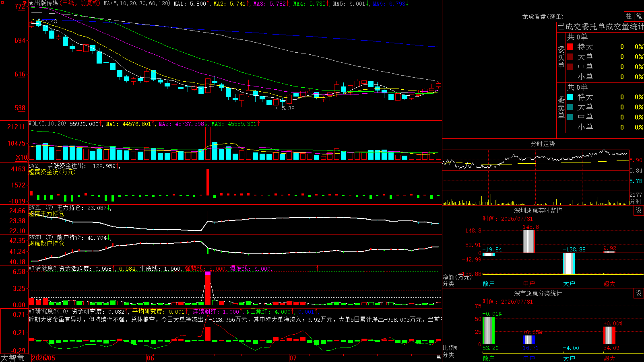Click the 分时走势 panel title

[x=543, y=144]
